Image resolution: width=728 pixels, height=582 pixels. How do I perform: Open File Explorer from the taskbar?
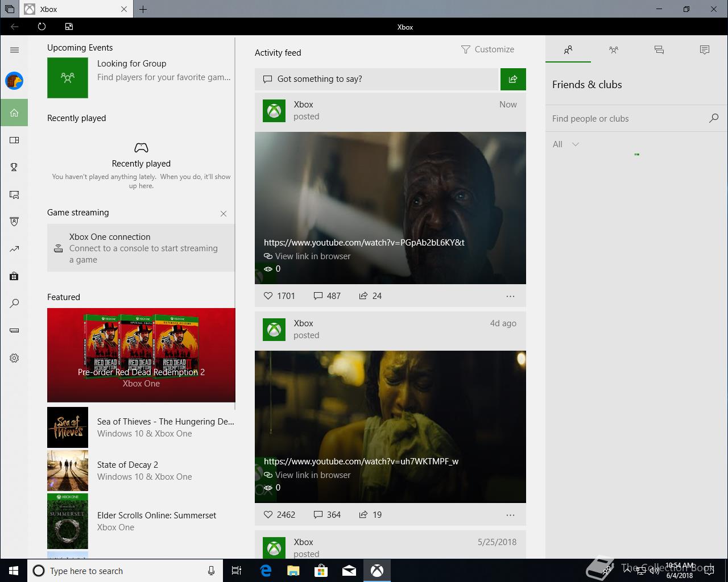click(293, 571)
